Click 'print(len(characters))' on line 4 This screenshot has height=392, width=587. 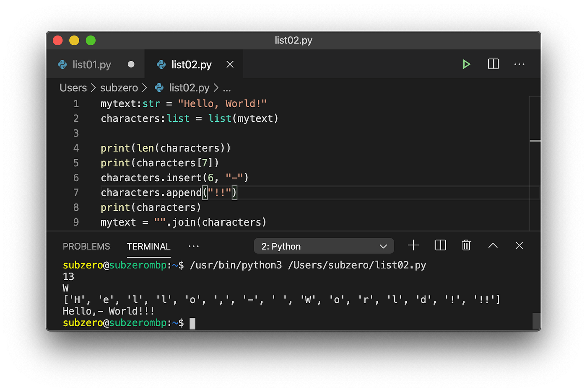coord(166,148)
